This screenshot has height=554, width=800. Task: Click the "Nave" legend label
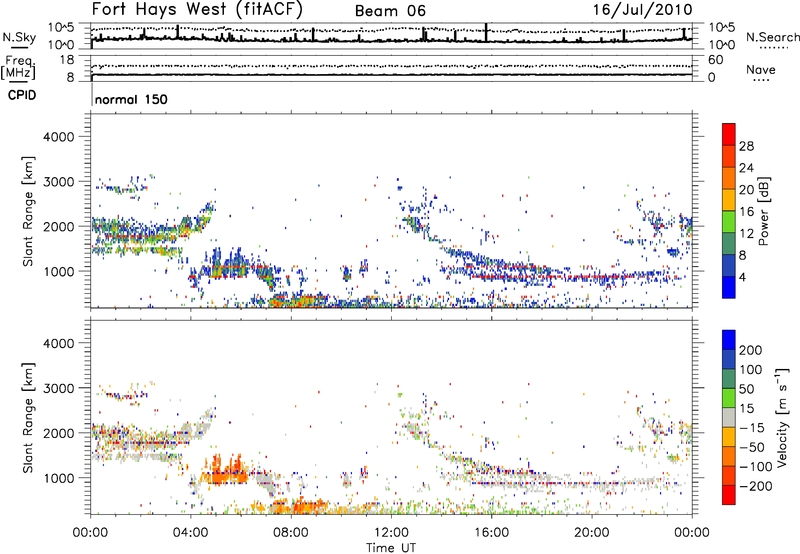tap(761, 69)
